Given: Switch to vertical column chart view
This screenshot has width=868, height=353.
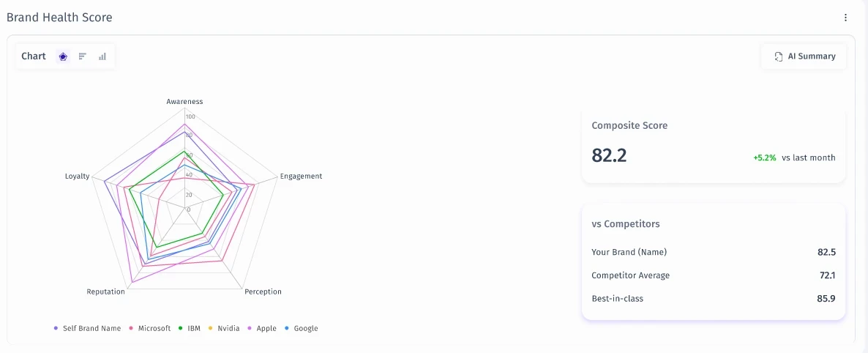Looking at the screenshot, I should 102,56.
